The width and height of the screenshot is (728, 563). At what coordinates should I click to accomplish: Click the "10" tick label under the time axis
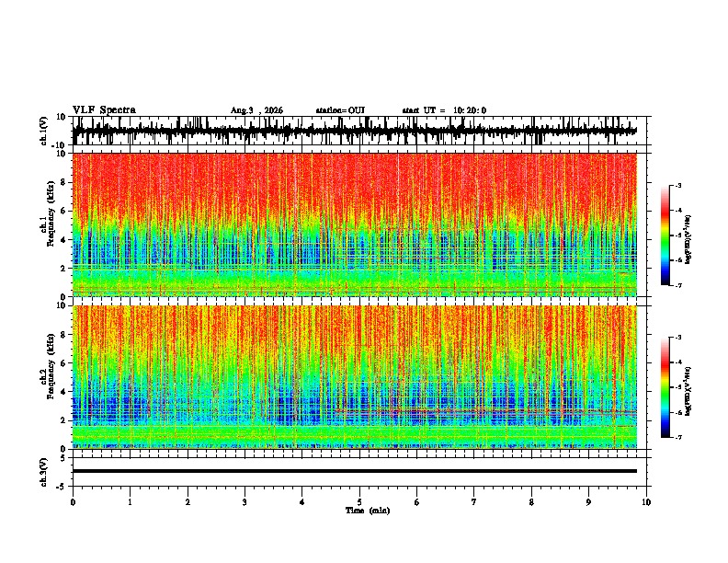(x=646, y=502)
